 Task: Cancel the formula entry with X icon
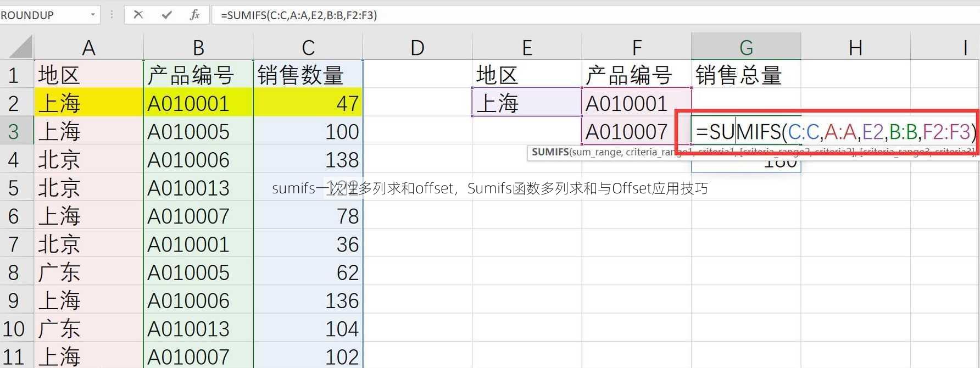click(x=138, y=15)
